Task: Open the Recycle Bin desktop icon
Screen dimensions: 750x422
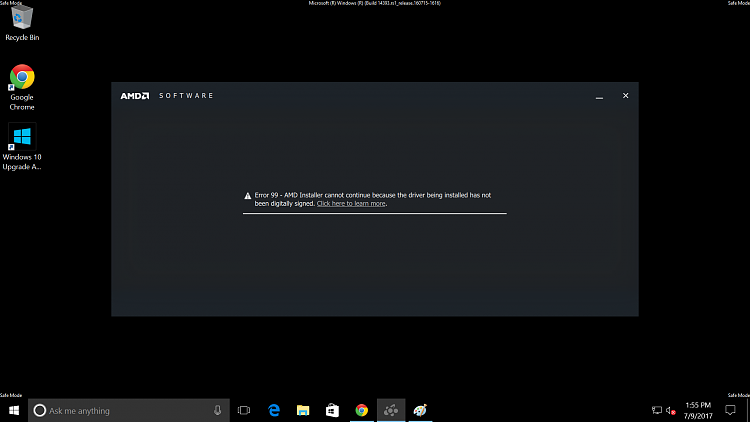Action: (22, 22)
